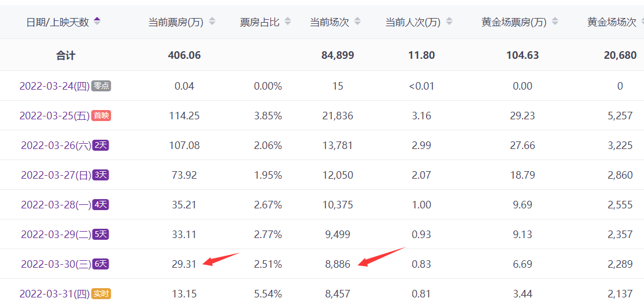Open date link 2022-03-26(六)
Viewport: 644px width, 305px height.
[x=56, y=146]
